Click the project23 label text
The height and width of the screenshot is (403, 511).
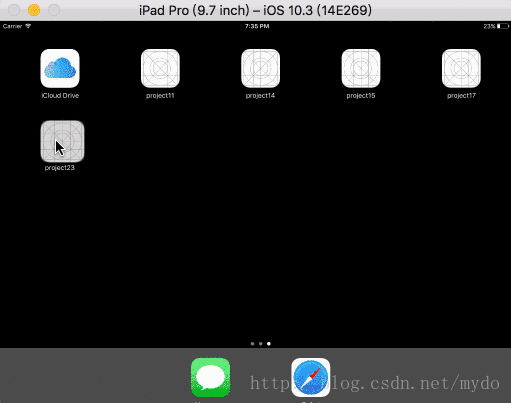60,168
